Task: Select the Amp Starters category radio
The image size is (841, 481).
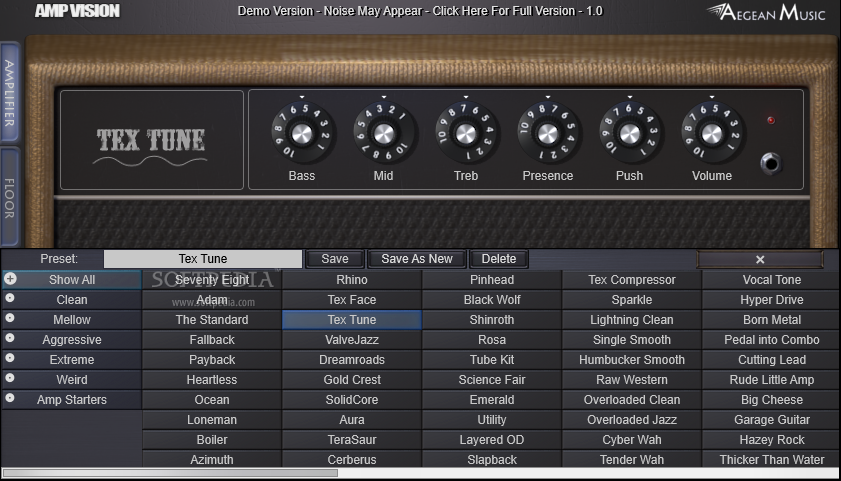Action: click(10, 398)
